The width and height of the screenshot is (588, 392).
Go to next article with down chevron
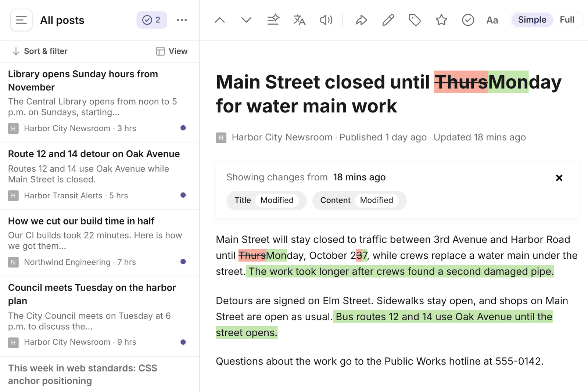point(246,20)
